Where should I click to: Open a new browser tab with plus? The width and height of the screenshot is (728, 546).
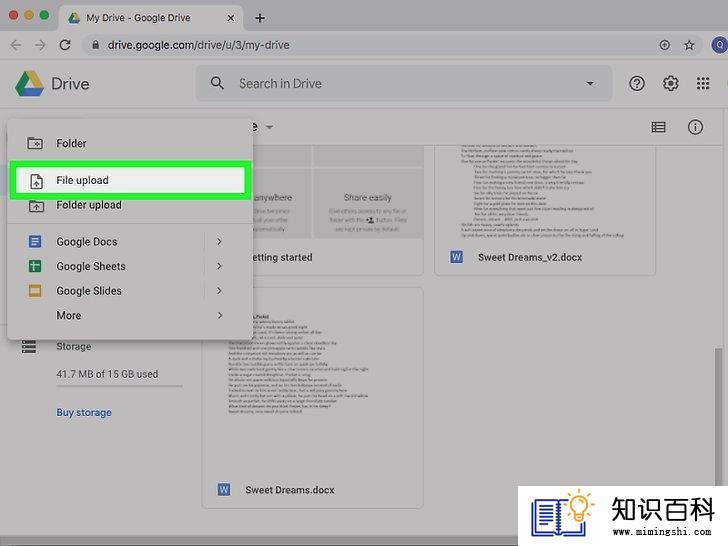tap(260, 18)
